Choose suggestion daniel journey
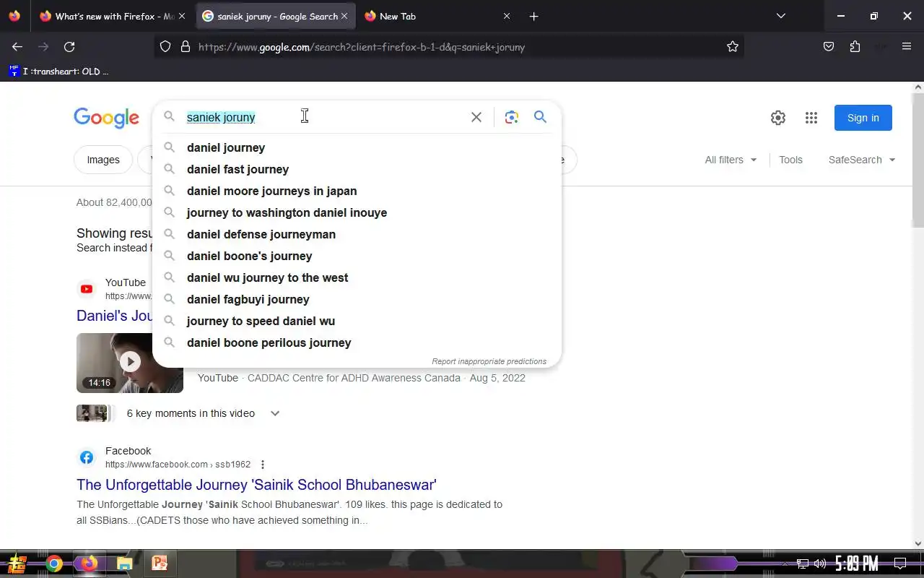 click(x=357, y=147)
